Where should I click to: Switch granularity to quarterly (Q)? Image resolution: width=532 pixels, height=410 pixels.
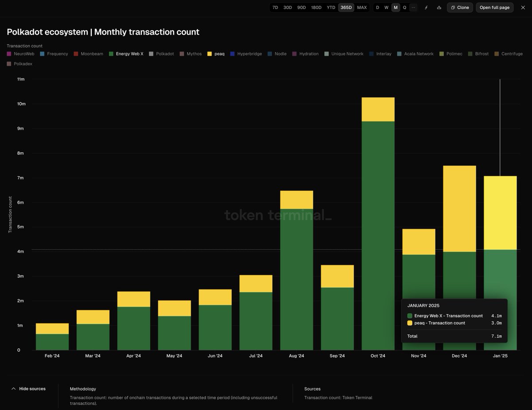click(x=404, y=8)
